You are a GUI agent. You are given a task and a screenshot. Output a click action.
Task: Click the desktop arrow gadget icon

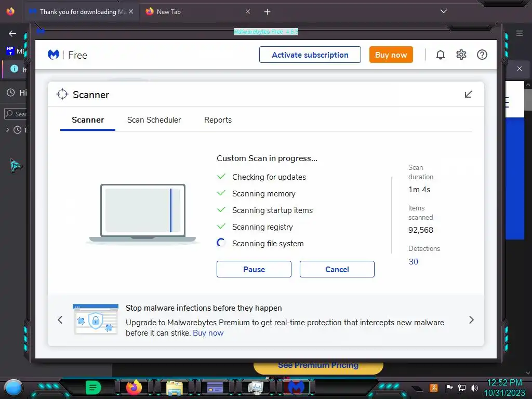(x=16, y=166)
